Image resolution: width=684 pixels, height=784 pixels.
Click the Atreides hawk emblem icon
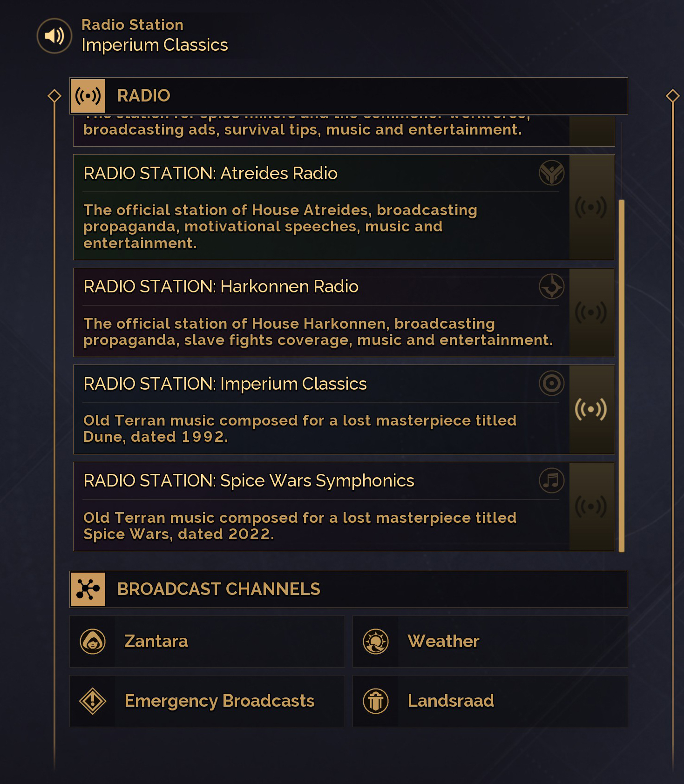[x=551, y=173]
